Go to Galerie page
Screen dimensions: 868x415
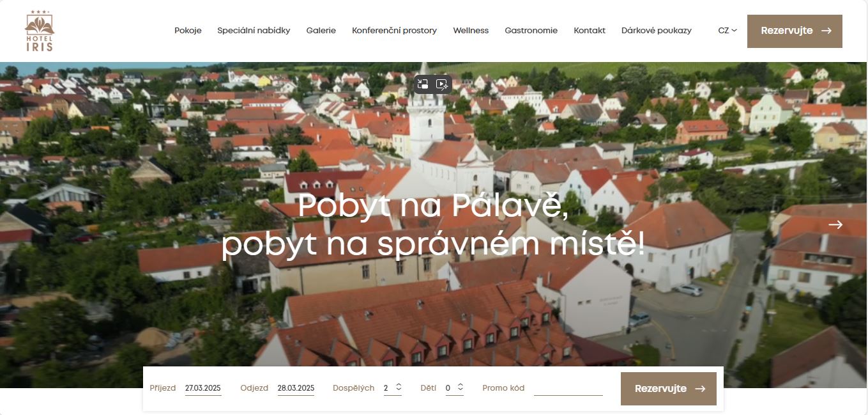321,30
